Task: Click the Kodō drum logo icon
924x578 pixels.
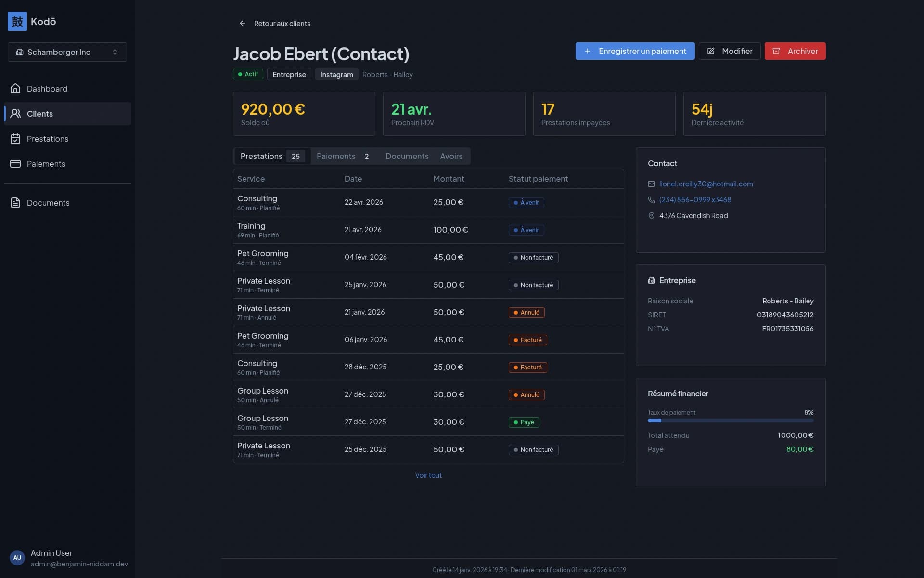Action: [x=17, y=21]
